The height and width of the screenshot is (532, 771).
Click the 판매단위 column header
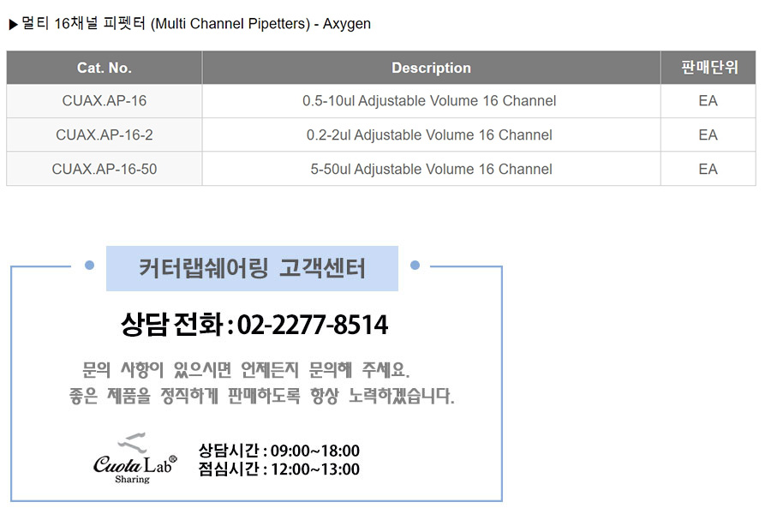708,68
